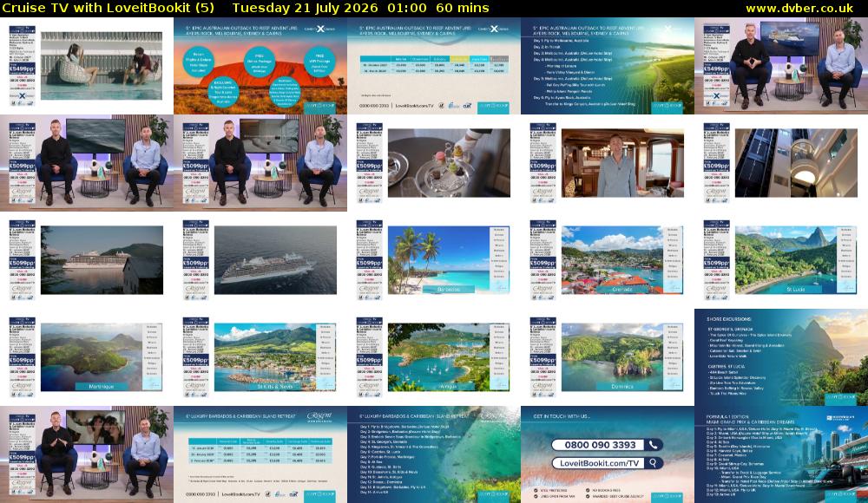Open the couple by the pool thumbnail

click(87, 66)
